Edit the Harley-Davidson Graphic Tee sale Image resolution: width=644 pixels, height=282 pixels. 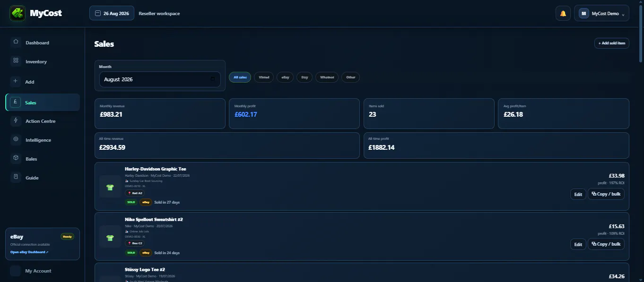[578, 194]
